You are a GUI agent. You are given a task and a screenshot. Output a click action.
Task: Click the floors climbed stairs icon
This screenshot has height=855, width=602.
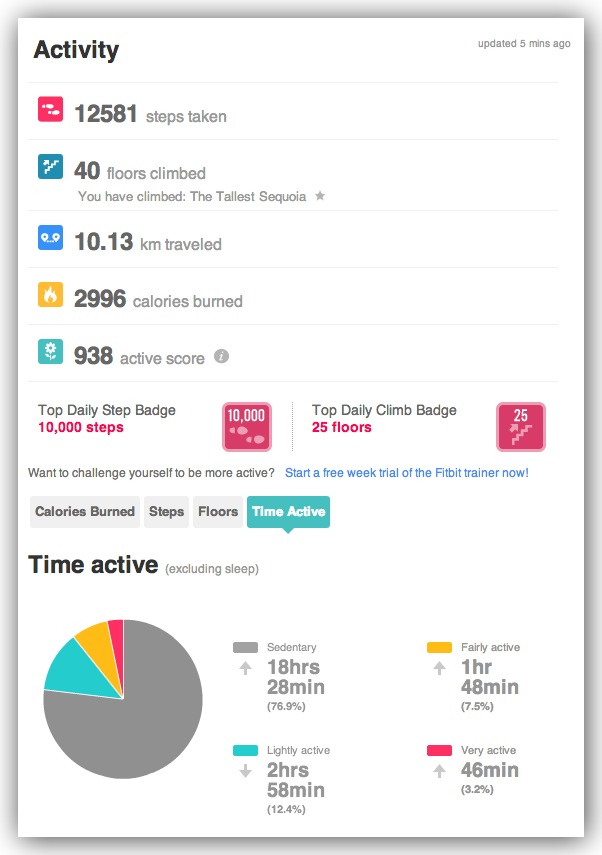(51, 166)
